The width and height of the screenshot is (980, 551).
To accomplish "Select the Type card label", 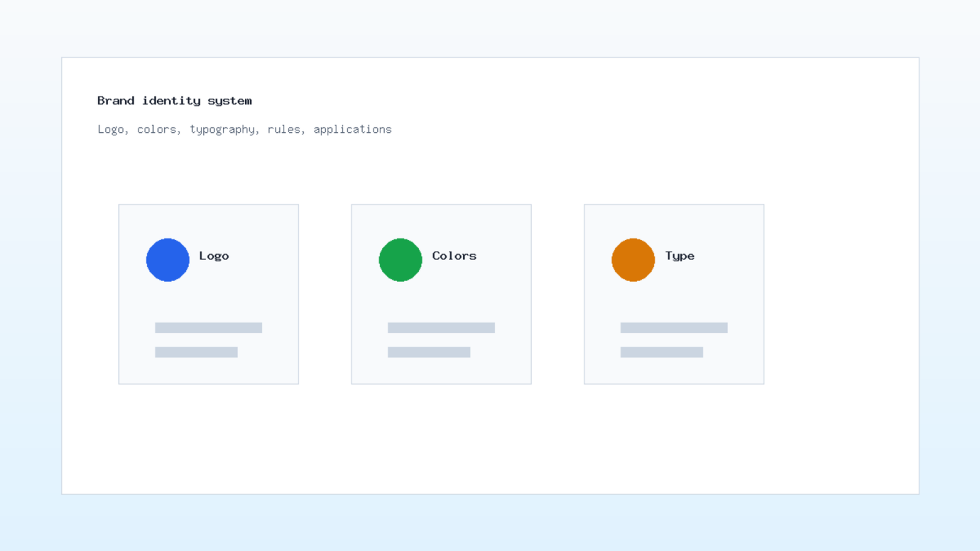I will (680, 256).
